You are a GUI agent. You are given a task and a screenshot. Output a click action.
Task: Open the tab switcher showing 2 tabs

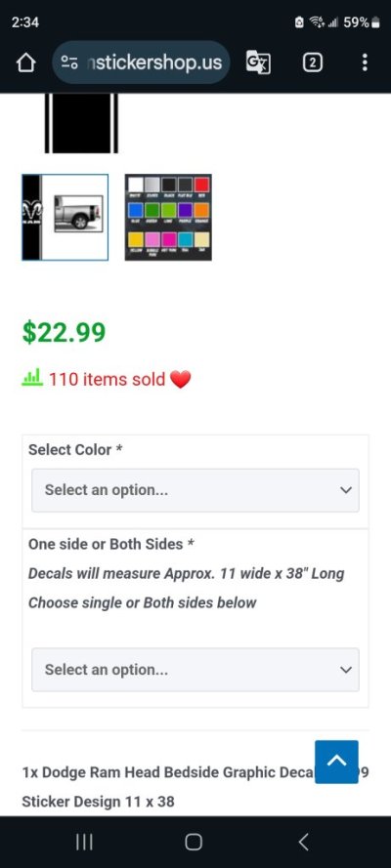[x=313, y=62]
